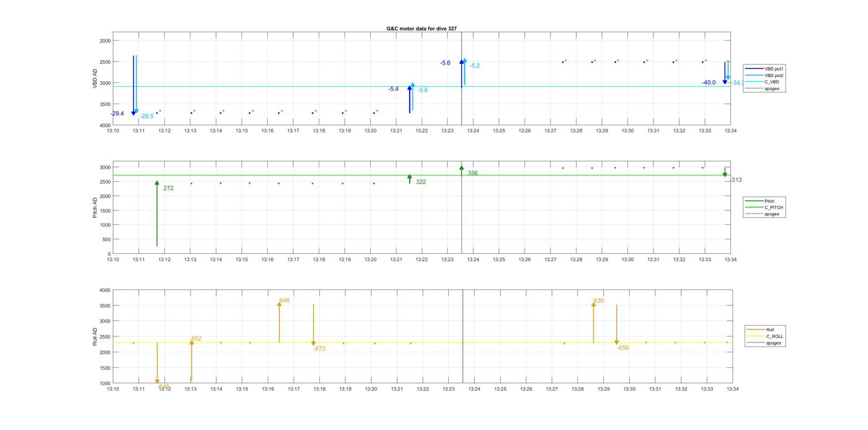The width and height of the screenshot is (868, 430).
Task: Click the '-673' roll value label
Action: coord(319,349)
